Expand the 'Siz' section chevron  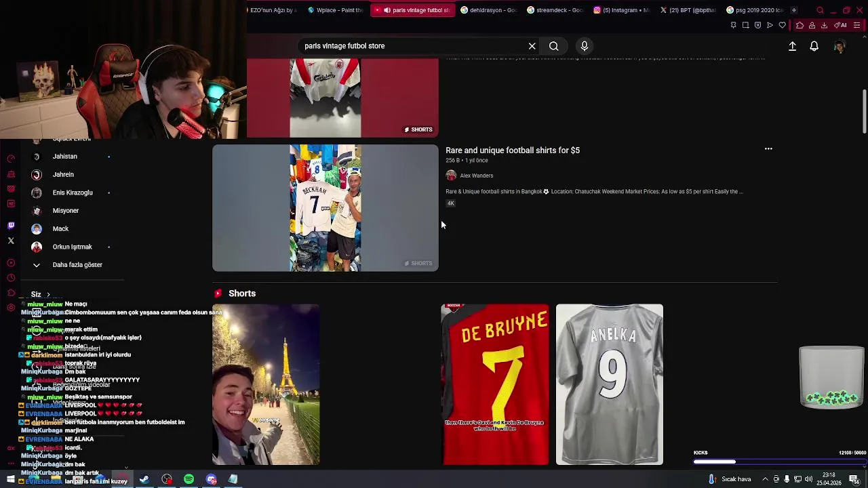48,295
